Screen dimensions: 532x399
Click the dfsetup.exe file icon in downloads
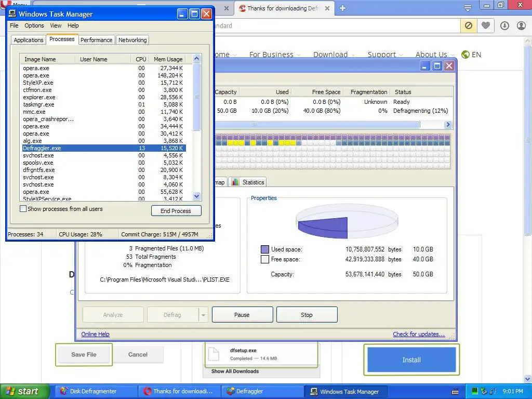point(214,354)
